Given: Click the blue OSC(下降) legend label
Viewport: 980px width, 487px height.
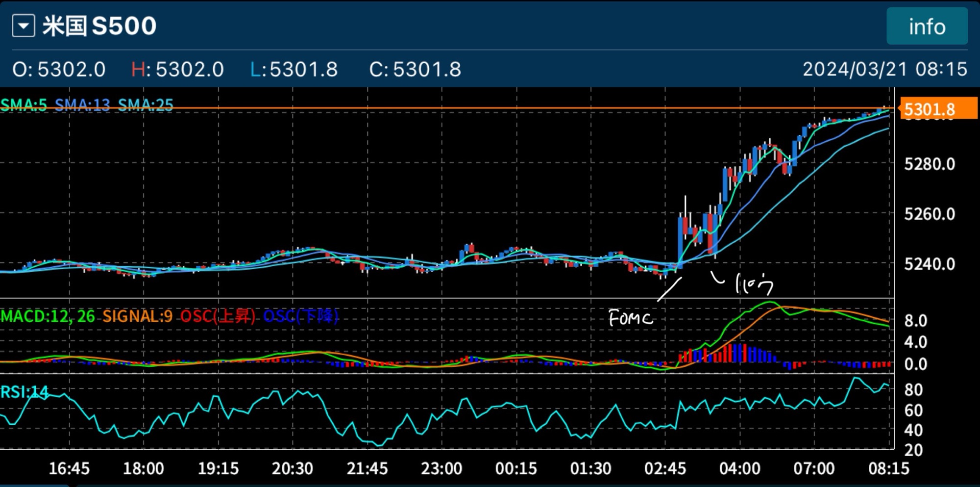Looking at the screenshot, I should pos(301,316).
